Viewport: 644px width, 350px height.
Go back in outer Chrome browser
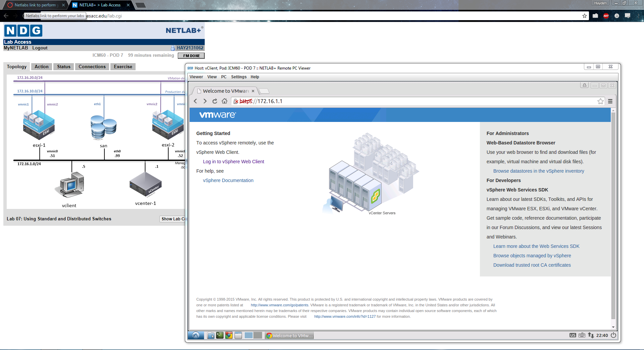(6, 16)
